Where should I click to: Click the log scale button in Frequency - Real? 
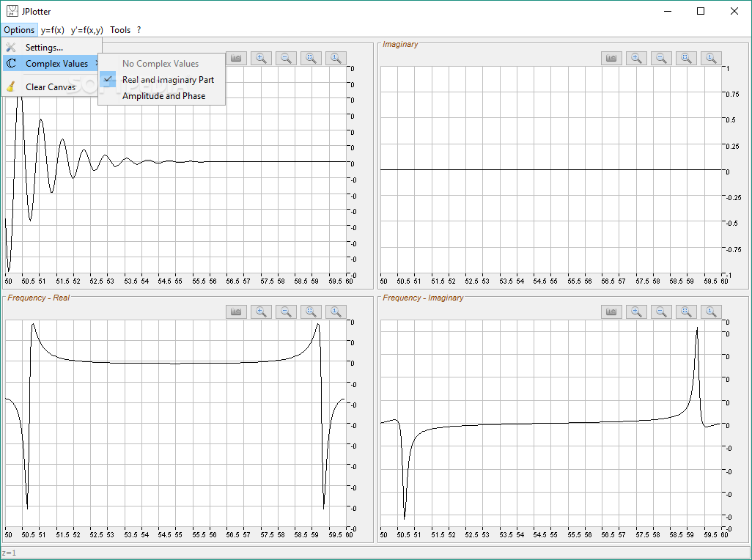pyautogui.click(x=236, y=312)
